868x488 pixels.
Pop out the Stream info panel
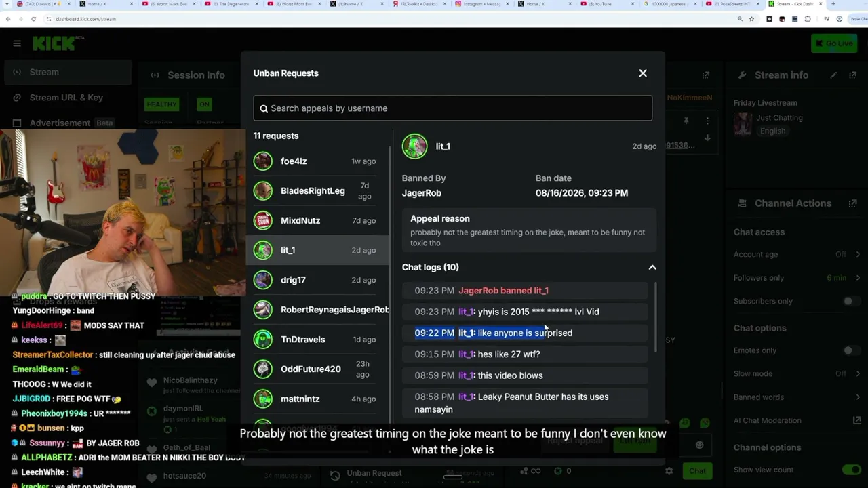[852, 75]
